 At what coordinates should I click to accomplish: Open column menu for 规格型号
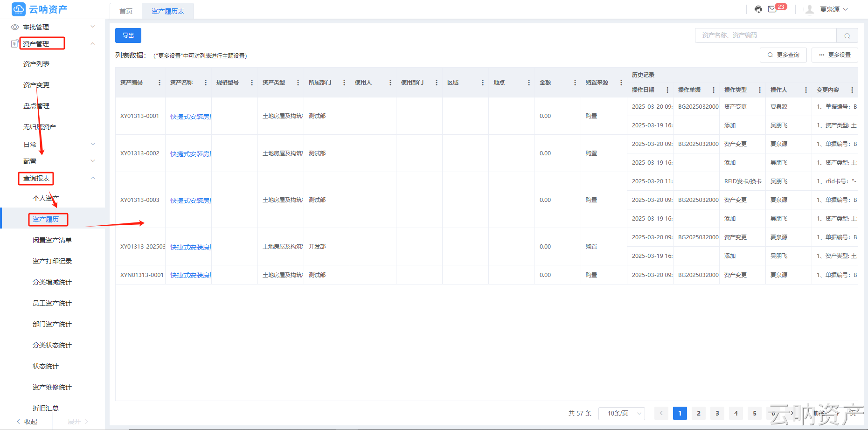coord(252,83)
